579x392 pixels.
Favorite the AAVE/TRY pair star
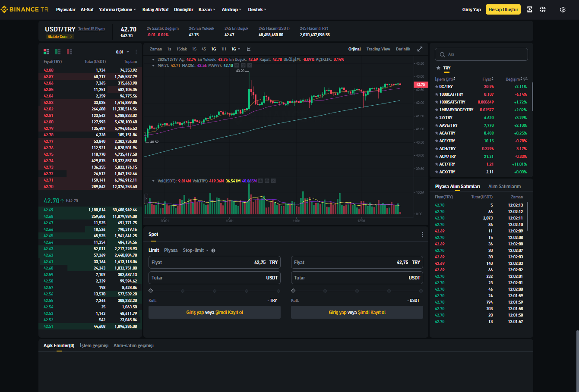[437, 125]
